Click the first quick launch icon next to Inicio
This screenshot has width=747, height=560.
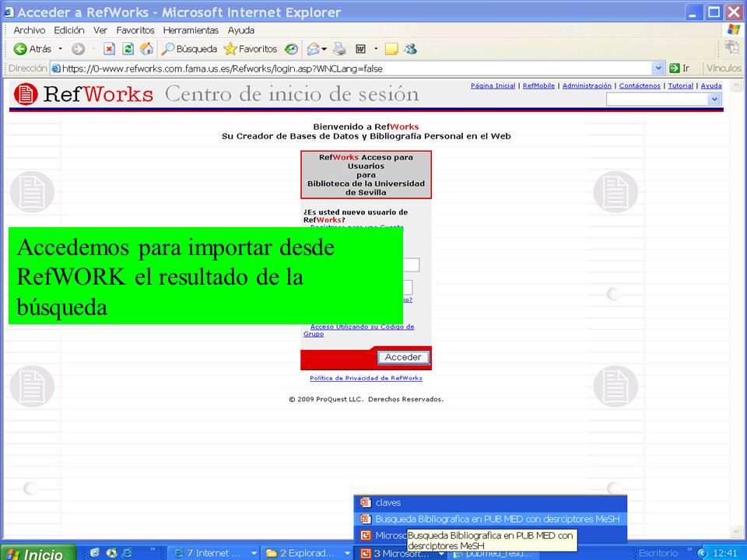point(94,553)
